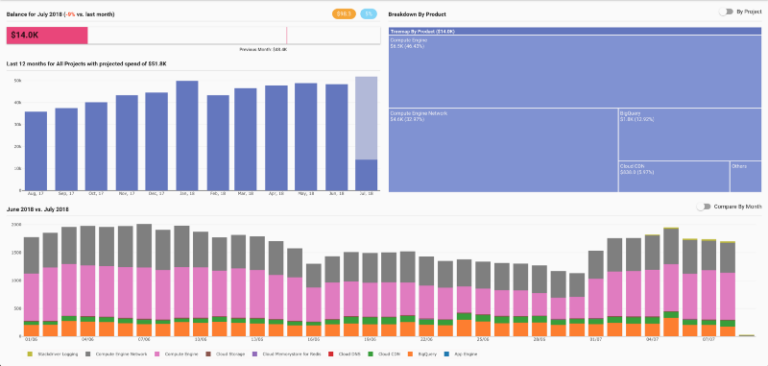Click the Cloud Storage legend marker
The image size is (768, 366).
pyautogui.click(x=209, y=353)
